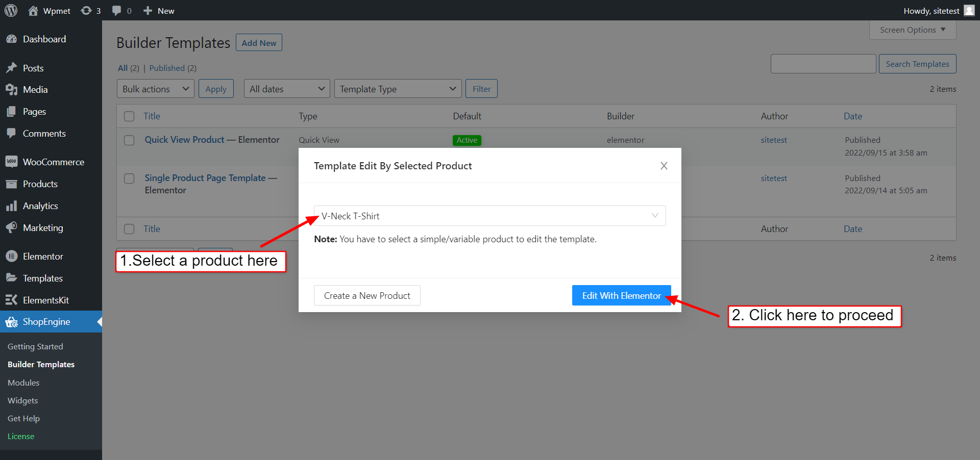Switch to the Published templates filter

click(167, 68)
